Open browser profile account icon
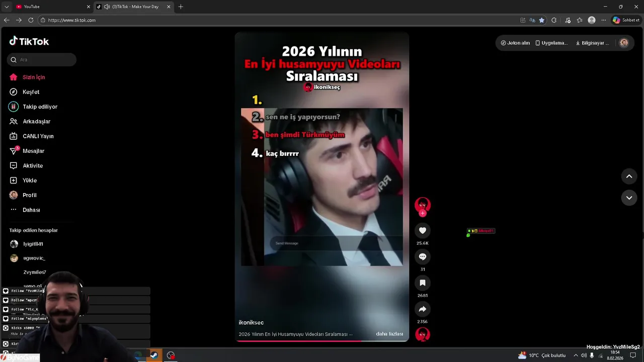The image size is (644, 362). pos(592,20)
